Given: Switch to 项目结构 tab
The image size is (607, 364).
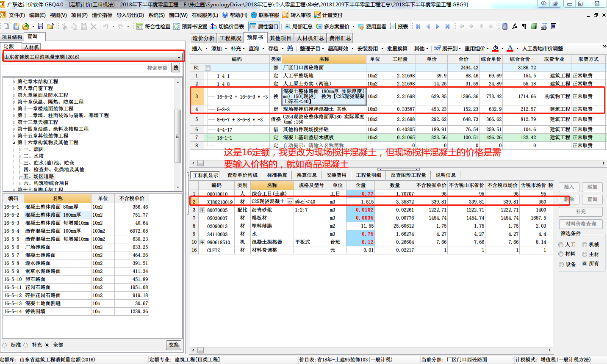Looking at the screenshot, I should click(x=12, y=37).
